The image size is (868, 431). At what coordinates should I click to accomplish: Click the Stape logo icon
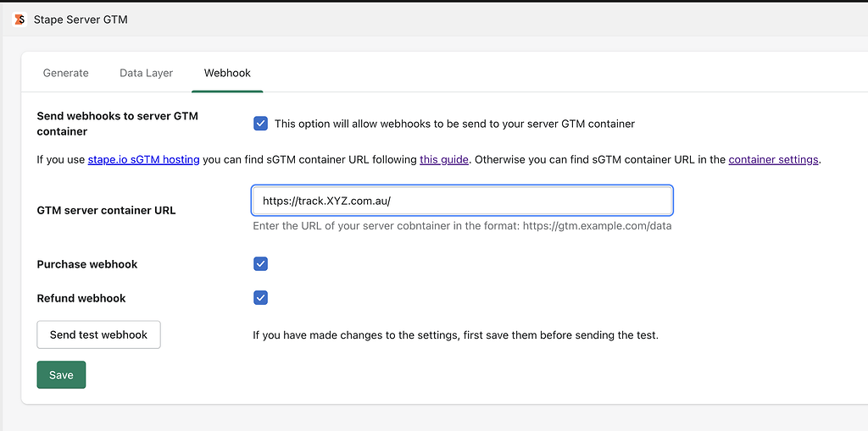click(19, 19)
